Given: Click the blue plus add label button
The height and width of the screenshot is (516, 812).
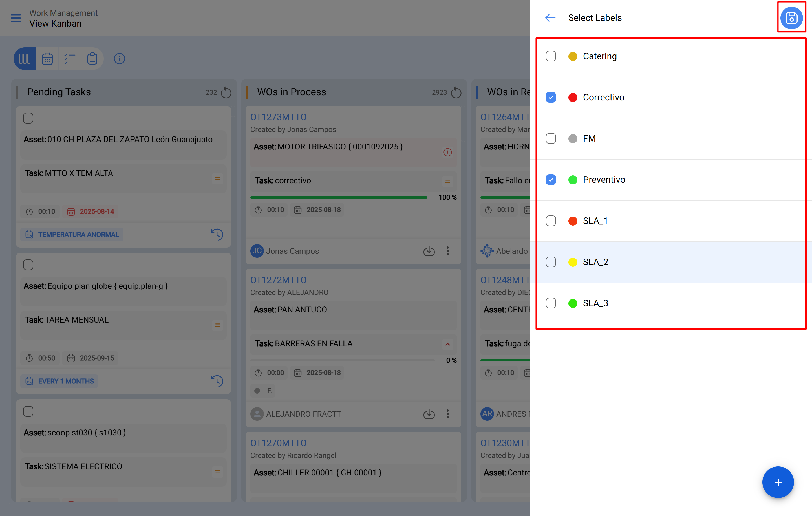Looking at the screenshot, I should click(x=778, y=482).
